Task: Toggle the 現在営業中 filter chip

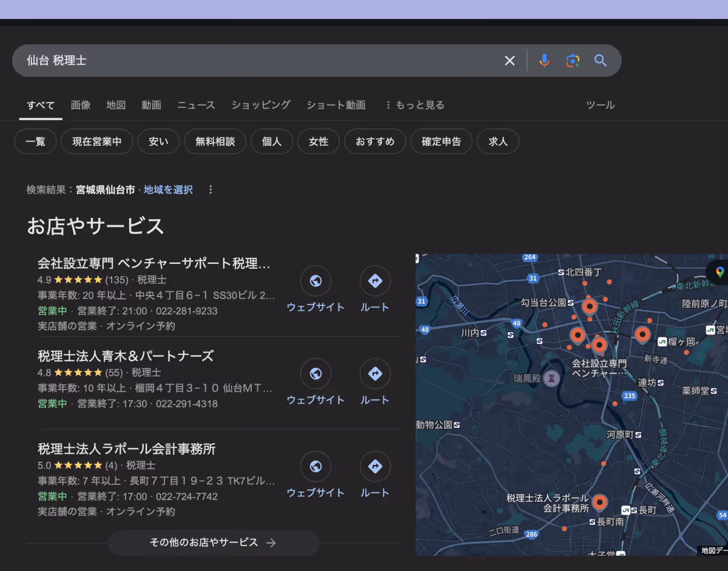Action: pos(97,141)
